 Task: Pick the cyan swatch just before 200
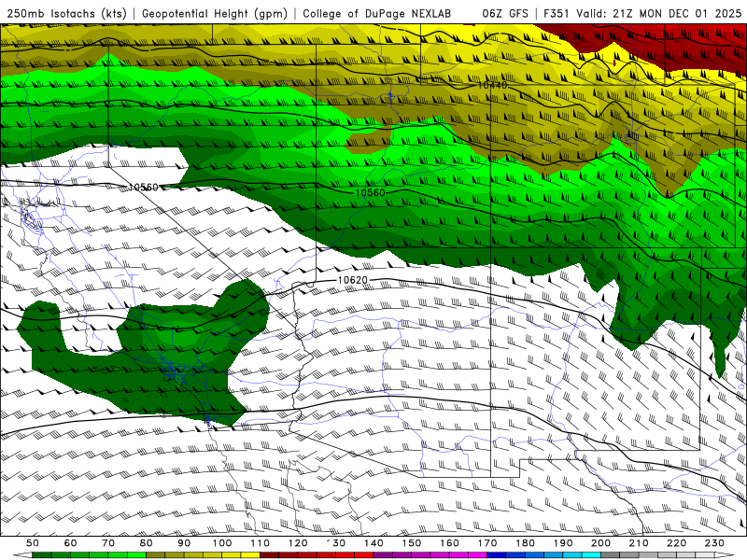pyautogui.click(x=591, y=555)
